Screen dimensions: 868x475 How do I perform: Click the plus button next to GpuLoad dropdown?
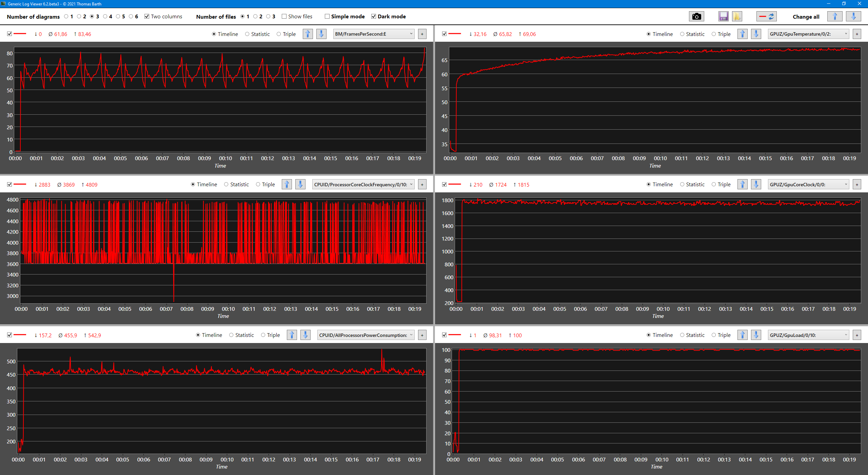857,335
